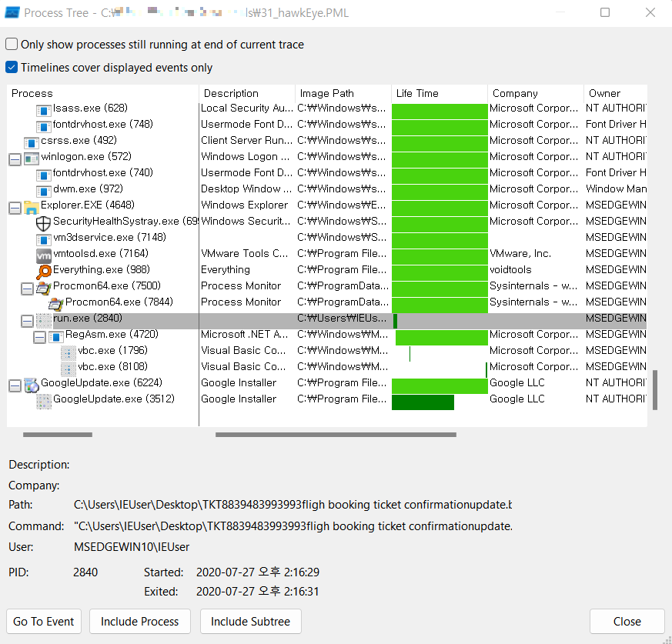The height and width of the screenshot is (644, 672).
Task: Collapse the GoogleUpdate.exe (6224) node
Action: pyautogui.click(x=15, y=386)
